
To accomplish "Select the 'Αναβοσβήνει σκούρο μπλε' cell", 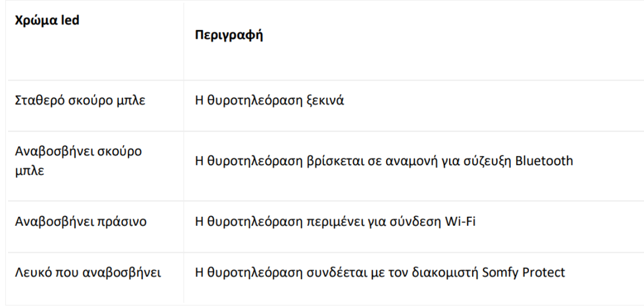I will [x=78, y=161].
